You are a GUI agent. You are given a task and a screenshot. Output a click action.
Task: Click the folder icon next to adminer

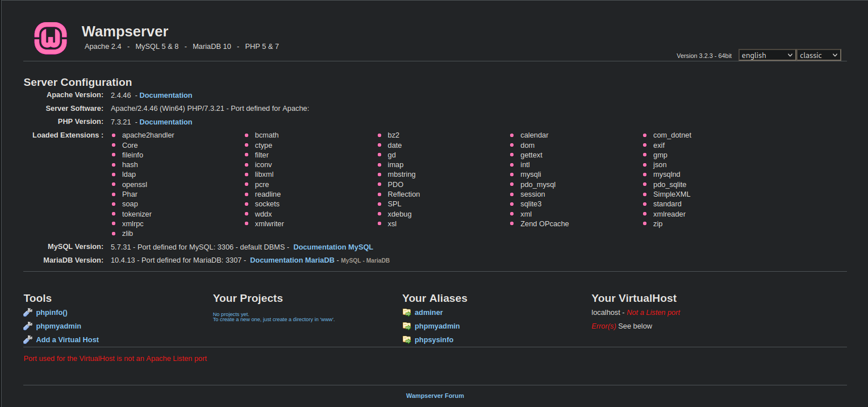pyautogui.click(x=407, y=312)
